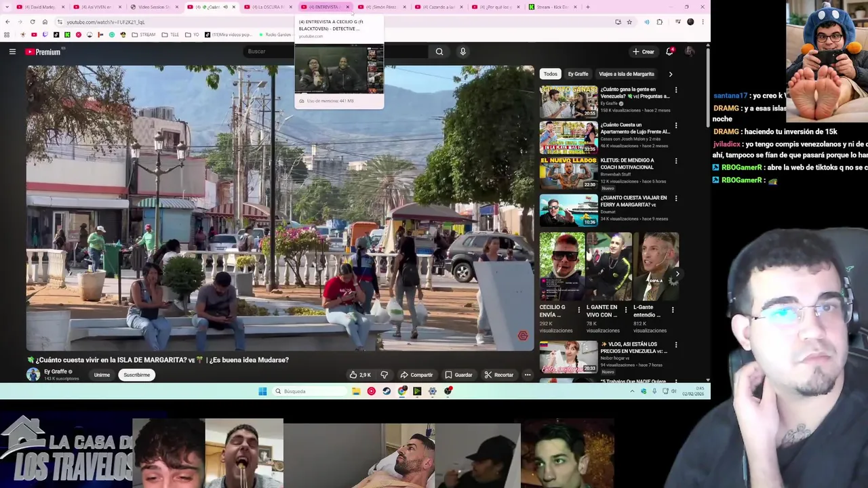Select 'Viajes a Isla de Margarita' chip
Screen dimensions: 868x488
click(x=627, y=74)
